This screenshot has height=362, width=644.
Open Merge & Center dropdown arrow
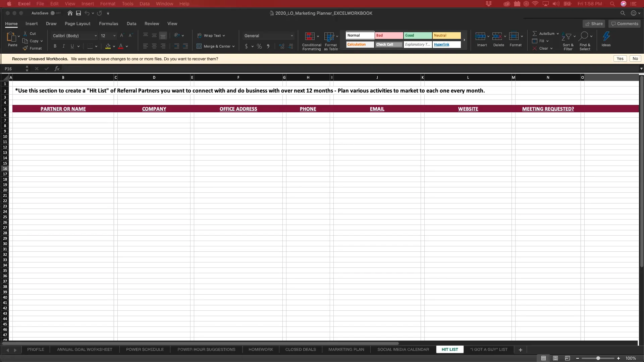click(233, 47)
